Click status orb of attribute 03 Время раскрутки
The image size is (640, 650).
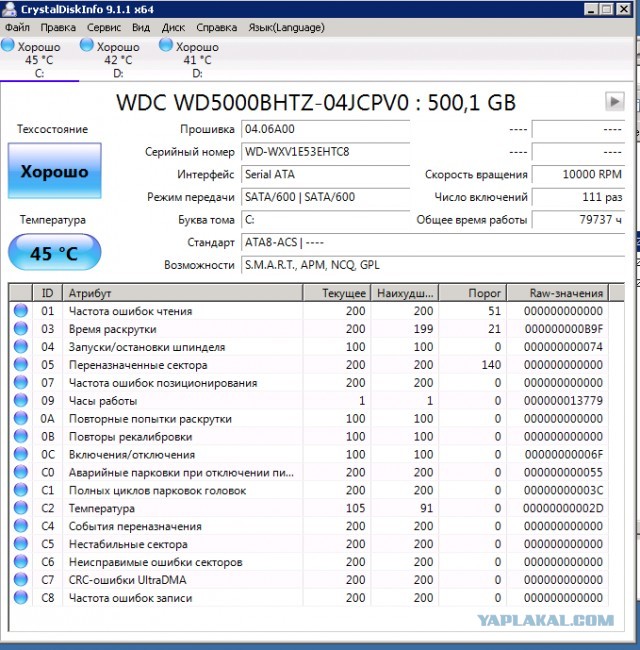click(21, 329)
